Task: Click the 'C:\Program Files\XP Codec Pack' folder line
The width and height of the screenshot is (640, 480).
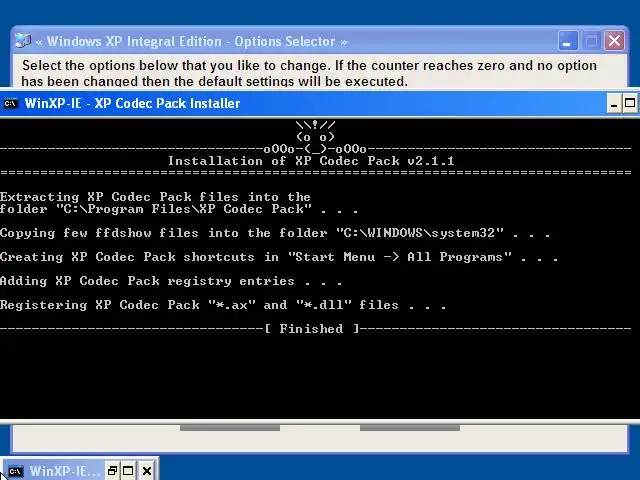Action: pos(179,209)
